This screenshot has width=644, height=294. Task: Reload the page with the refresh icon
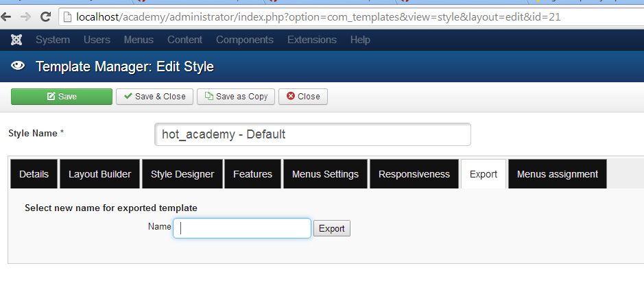click(x=45, y=17)
